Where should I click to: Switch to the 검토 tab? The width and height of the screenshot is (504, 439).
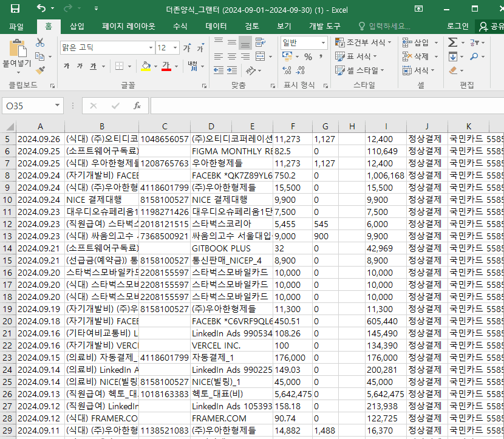251,26
